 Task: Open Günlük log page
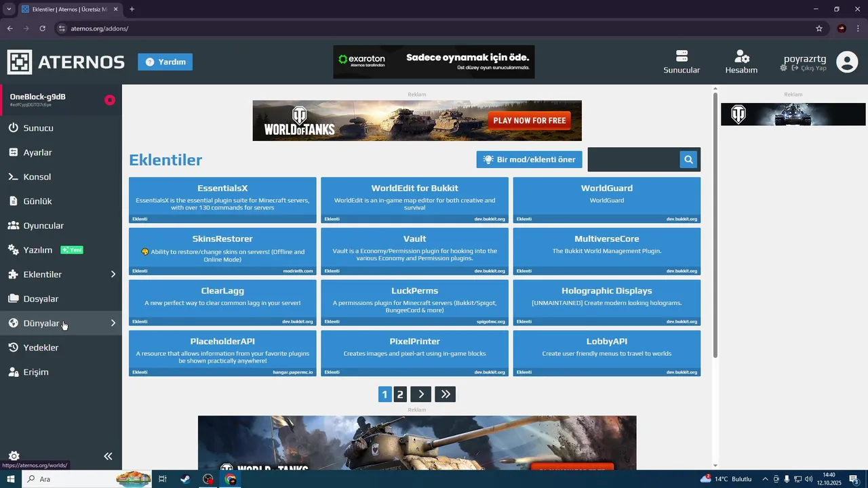point(61,201)
